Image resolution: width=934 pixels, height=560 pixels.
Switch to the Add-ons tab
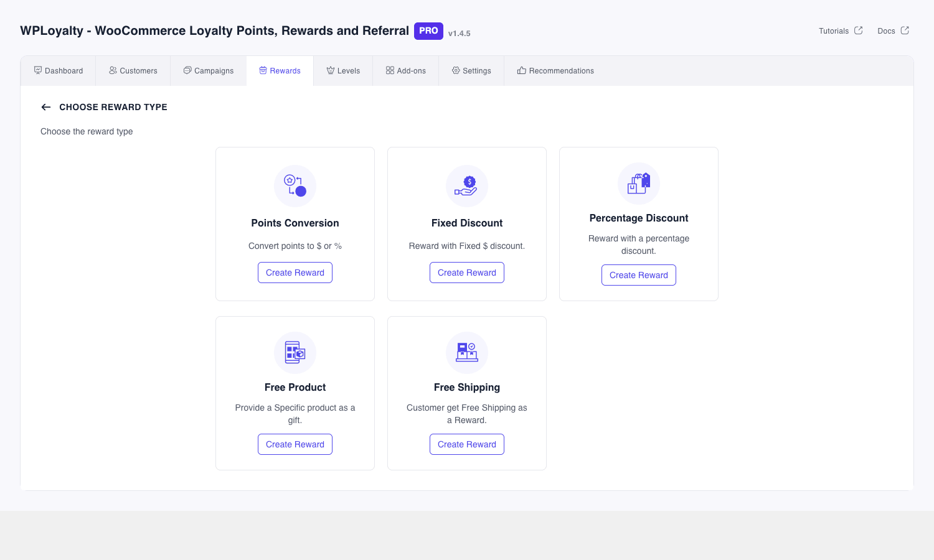[x=406, y=71]
